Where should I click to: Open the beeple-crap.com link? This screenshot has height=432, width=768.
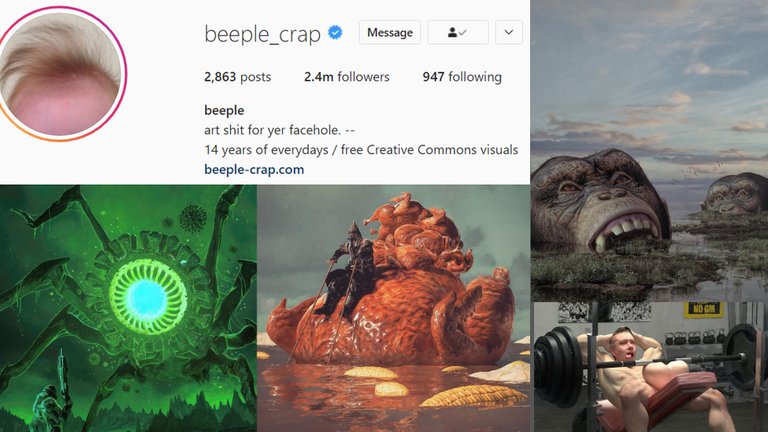254,169
